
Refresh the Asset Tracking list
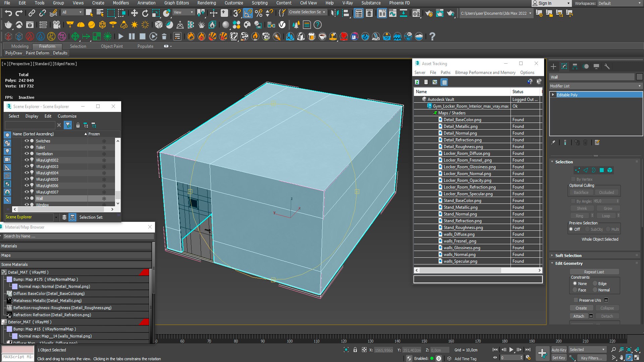[417, 82]
